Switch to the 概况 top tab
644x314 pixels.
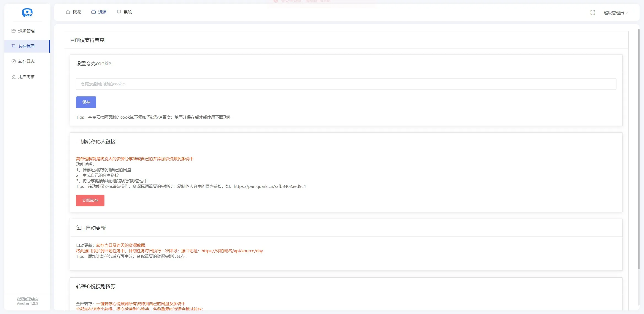coord(77,12)
